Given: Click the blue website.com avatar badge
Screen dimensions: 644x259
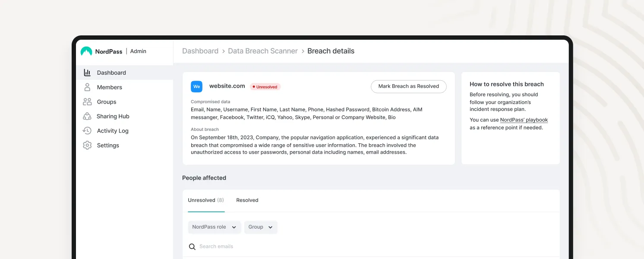Looking at the screenshot, I should (x=196, y=86).
